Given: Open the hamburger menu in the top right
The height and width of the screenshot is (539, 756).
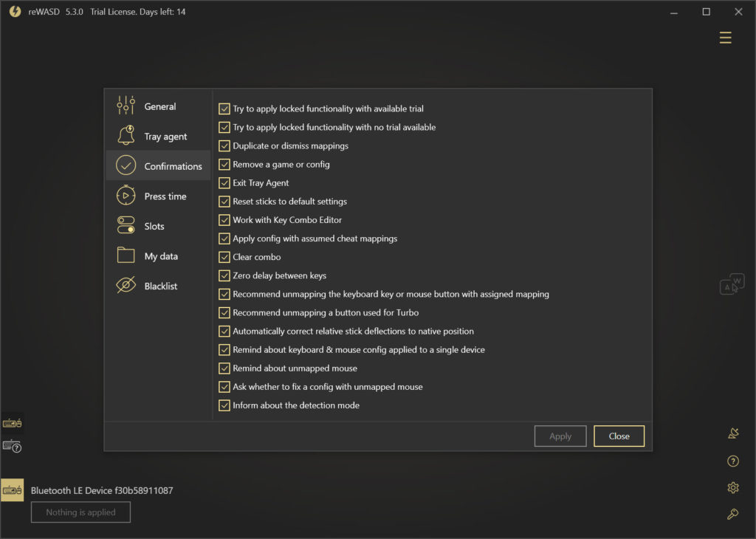Looking at the screenshot, I should tap(725, 38).
